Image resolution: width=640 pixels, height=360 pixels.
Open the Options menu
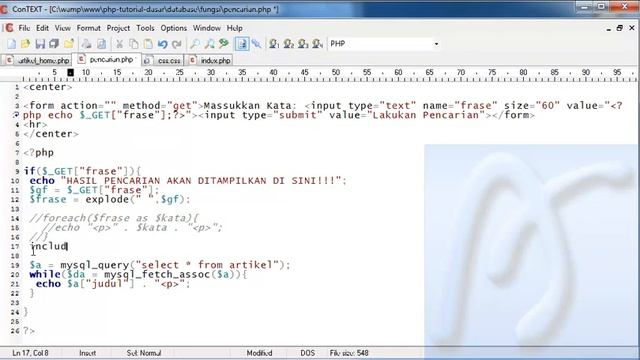pos(173,28)
